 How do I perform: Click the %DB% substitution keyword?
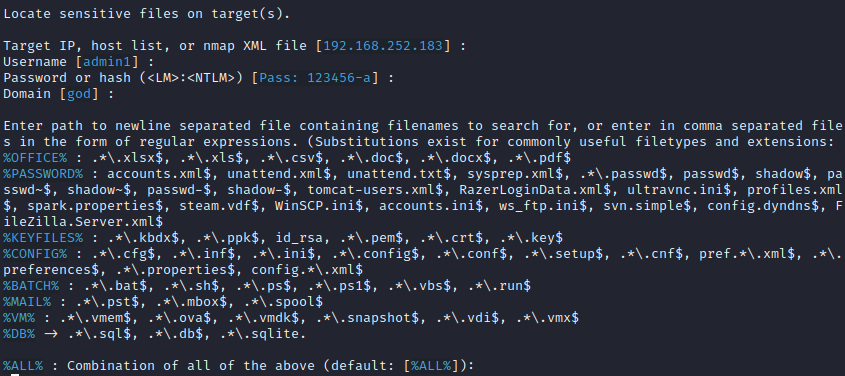pyautogui.click(x=19, y=334)
